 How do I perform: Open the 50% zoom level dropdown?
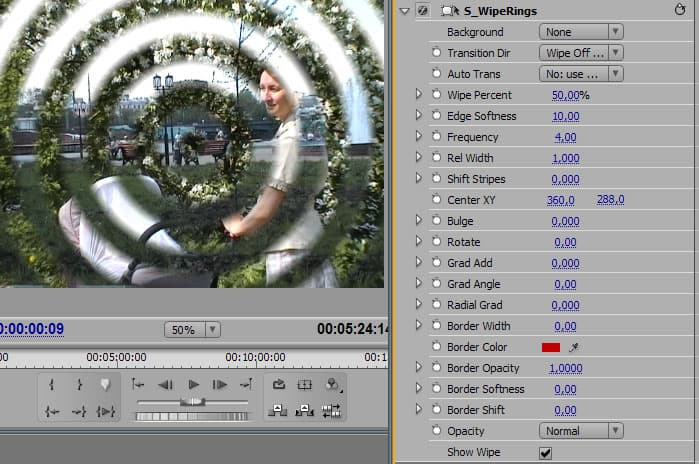coord(192,329)
